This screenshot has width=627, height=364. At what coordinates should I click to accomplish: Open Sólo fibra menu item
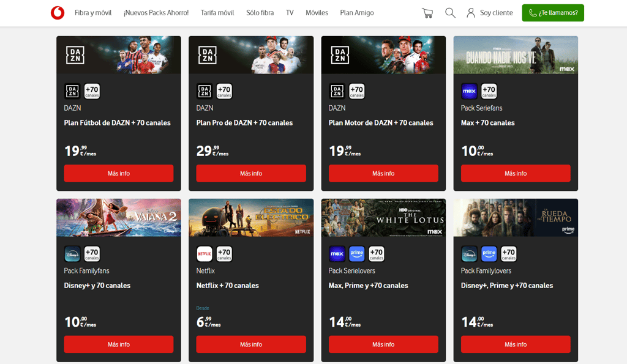(260, 13)
